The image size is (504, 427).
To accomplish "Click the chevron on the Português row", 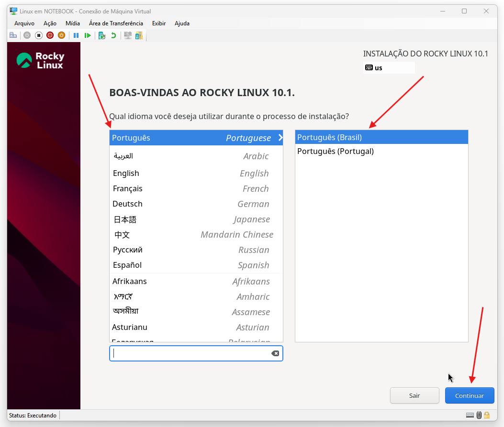I will click(280, 138).
